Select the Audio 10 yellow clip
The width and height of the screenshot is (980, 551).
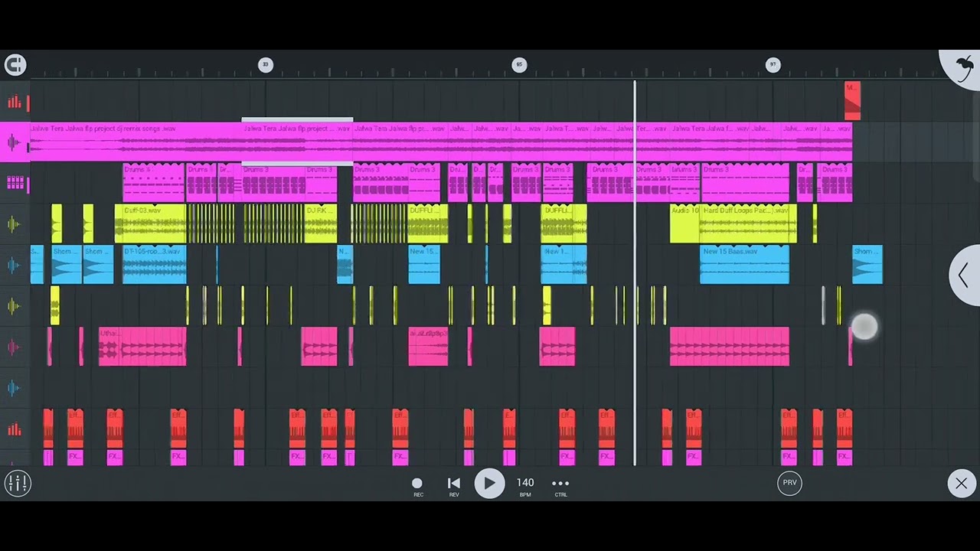tap(684, 223)
